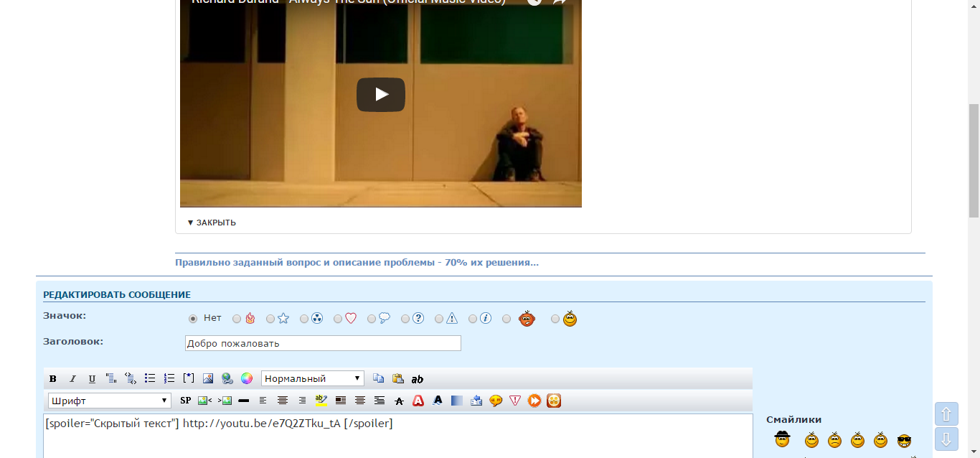
Task: Click the red outlined letter A icon
Action: (418, 401)
